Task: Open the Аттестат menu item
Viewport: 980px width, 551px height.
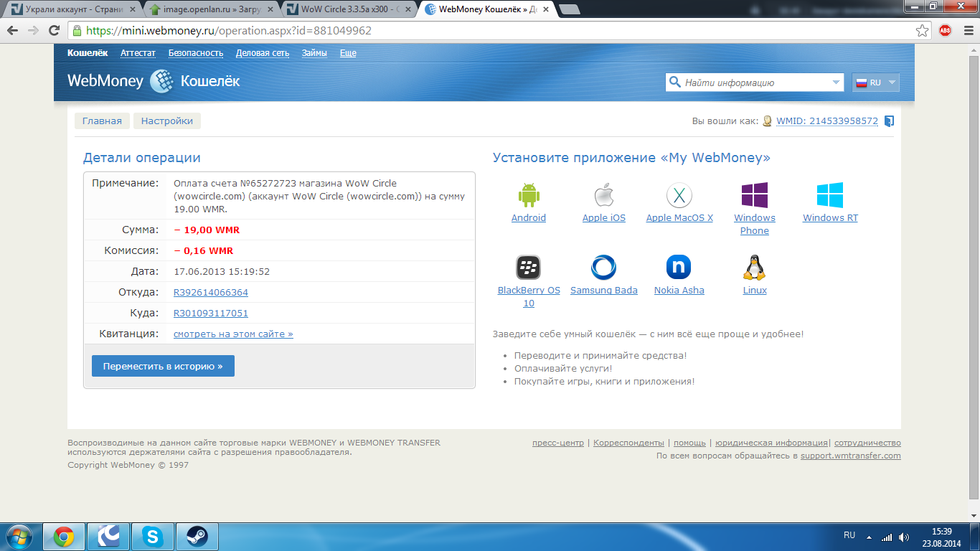Action: pyautogui.click(x=138, y=53)
